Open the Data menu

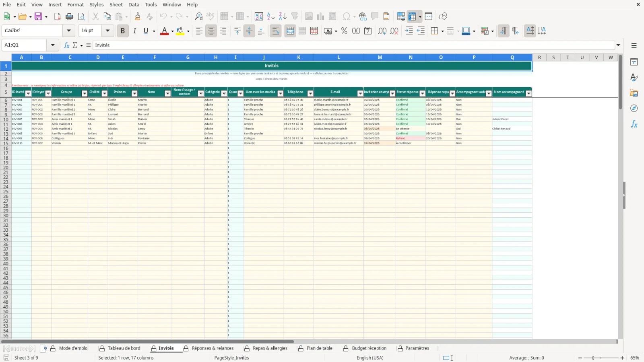coord(134,4)
